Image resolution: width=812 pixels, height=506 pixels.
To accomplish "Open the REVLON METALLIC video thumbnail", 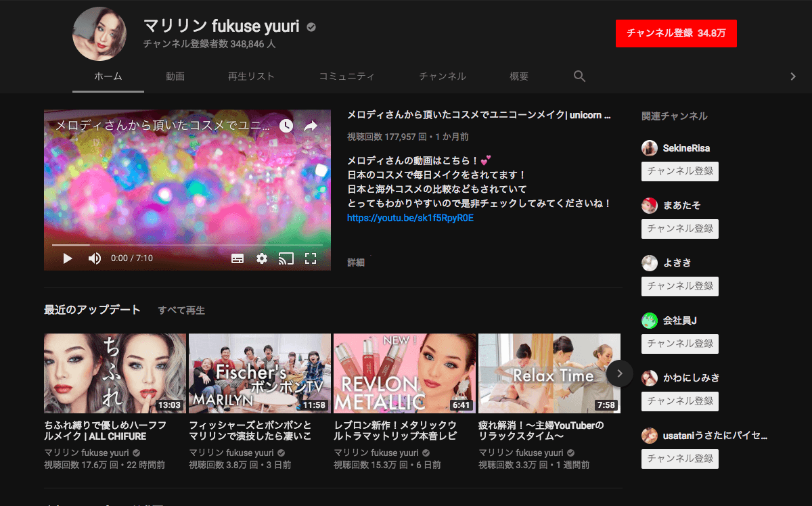I will pyautogui.click(x=405, y=373).
